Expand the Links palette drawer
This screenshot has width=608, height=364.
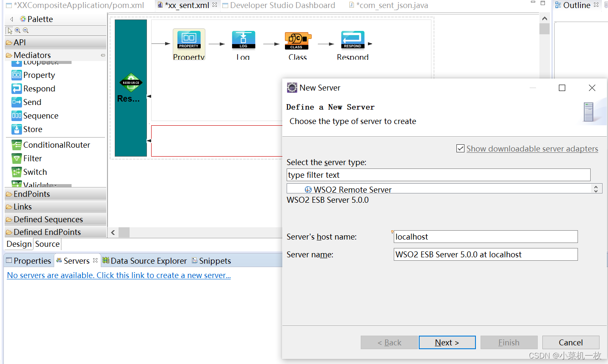(x=55, y=207)
